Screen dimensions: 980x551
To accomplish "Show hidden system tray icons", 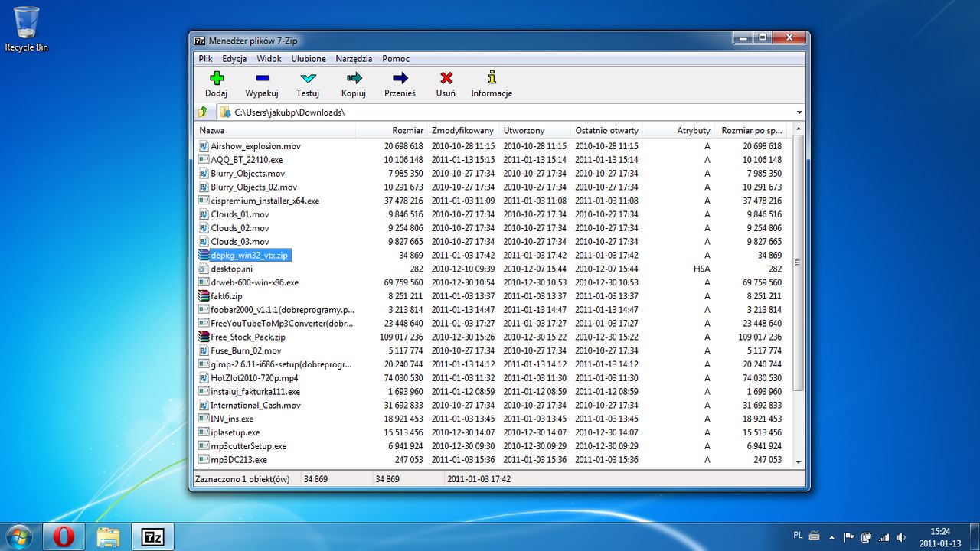I will coord(832,537).
